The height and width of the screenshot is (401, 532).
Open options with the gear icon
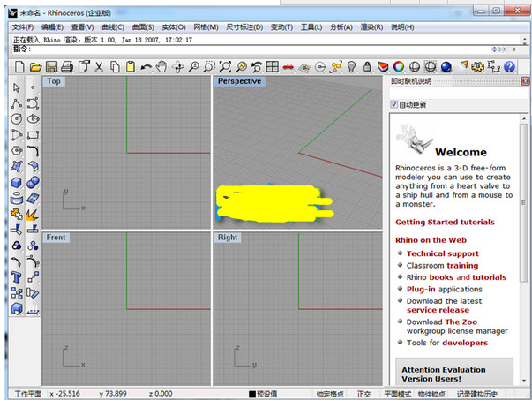click(477, 66)
